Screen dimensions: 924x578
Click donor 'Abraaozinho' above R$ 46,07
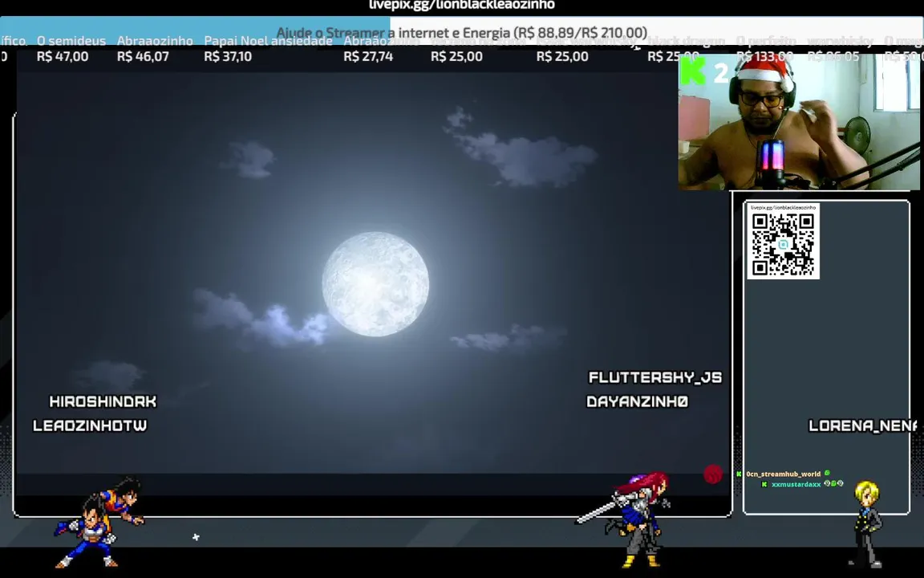155,41
